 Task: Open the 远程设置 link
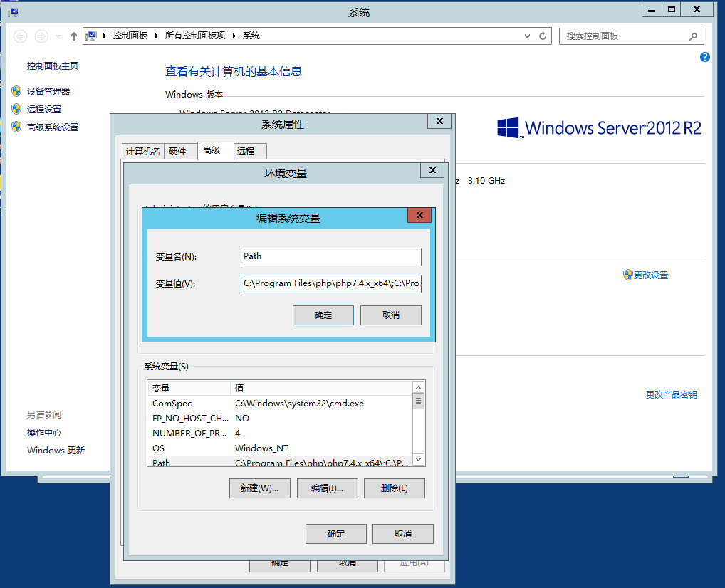[x=44, y=110]
